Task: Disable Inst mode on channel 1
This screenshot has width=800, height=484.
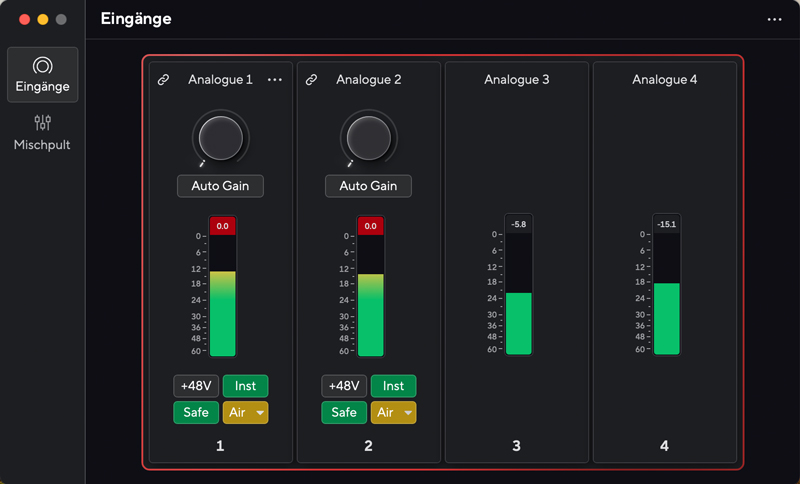Action: [245, 386]
